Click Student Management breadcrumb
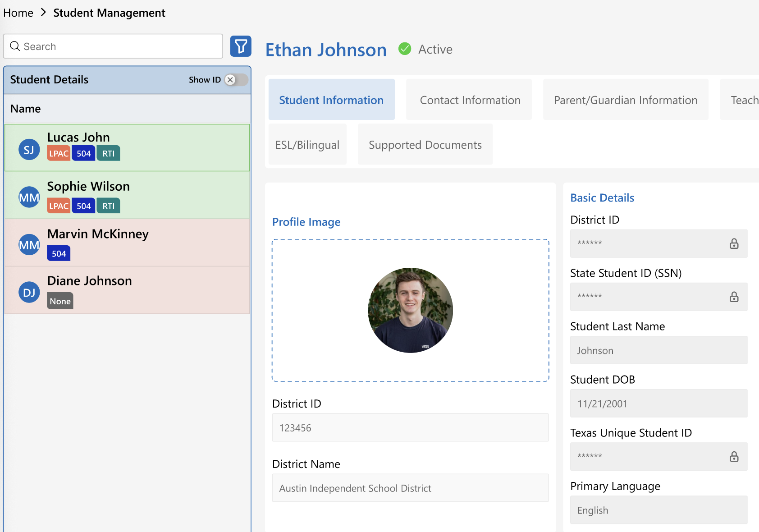Image resolution: width=759 pixels, height=532 pixels. tap(109, 13)
